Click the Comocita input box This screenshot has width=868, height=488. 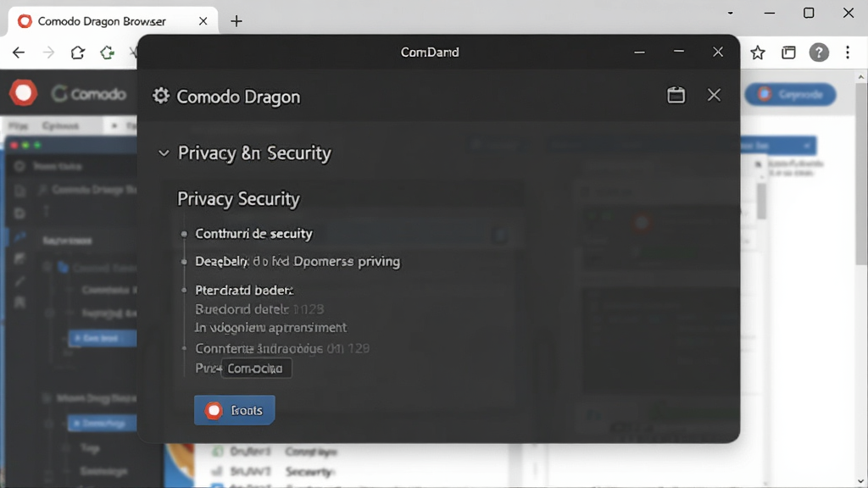pos(256,369)
